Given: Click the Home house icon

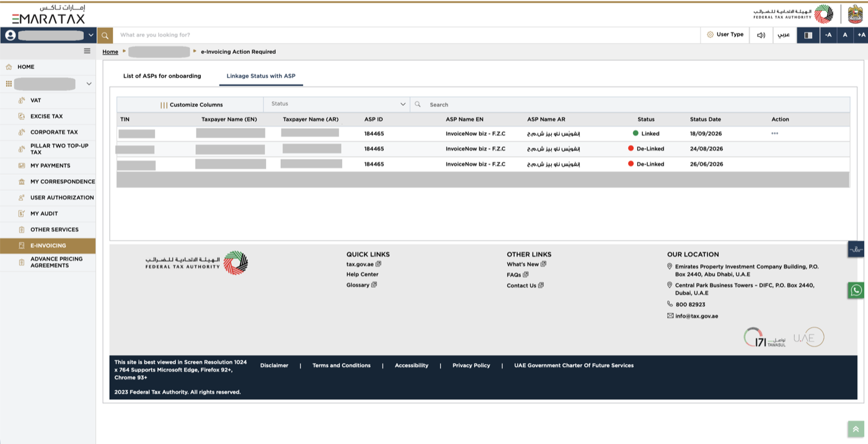Looking at the screenshot, I should click(x=9, y=67).
